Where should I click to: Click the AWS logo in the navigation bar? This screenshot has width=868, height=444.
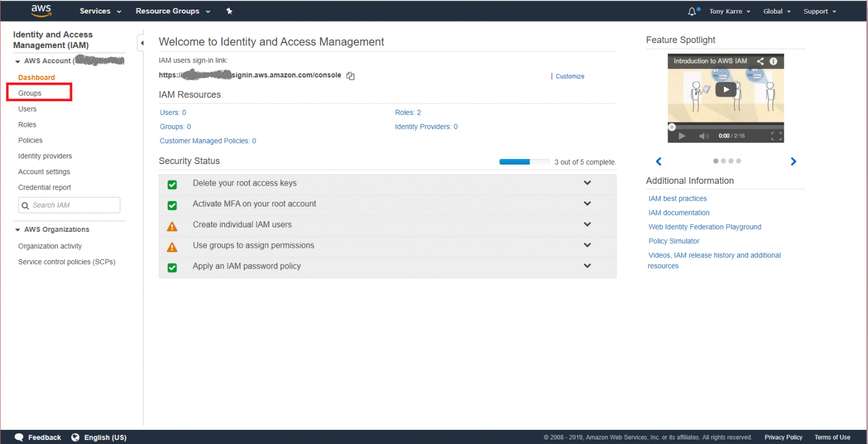[41, 11]
